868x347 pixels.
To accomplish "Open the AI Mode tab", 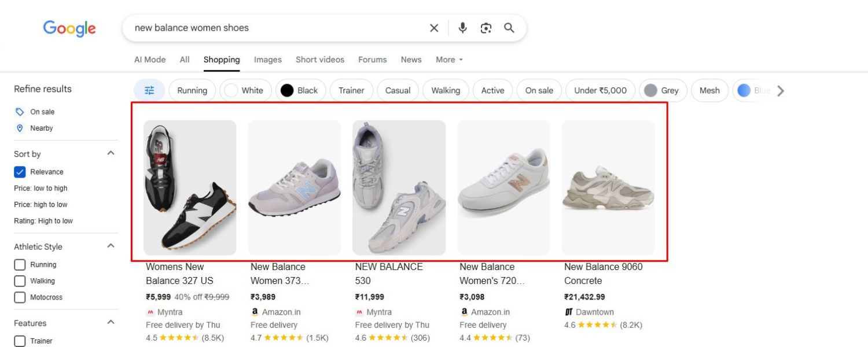I will (x=150, y=60).
